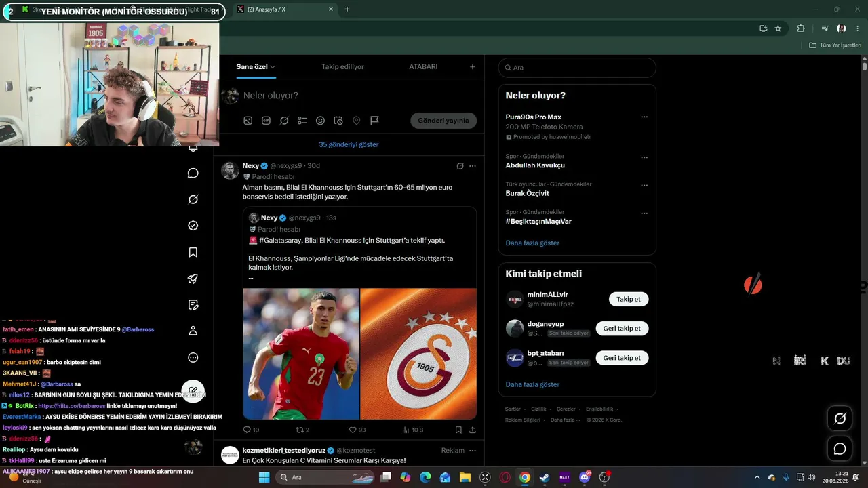Open Grok enhance in the composer toolbar

[284, 121]
